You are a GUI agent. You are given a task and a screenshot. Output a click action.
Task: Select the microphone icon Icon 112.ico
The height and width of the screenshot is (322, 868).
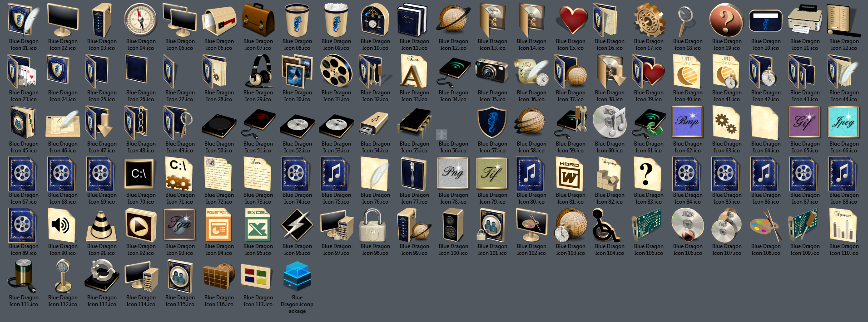[63, 276]
